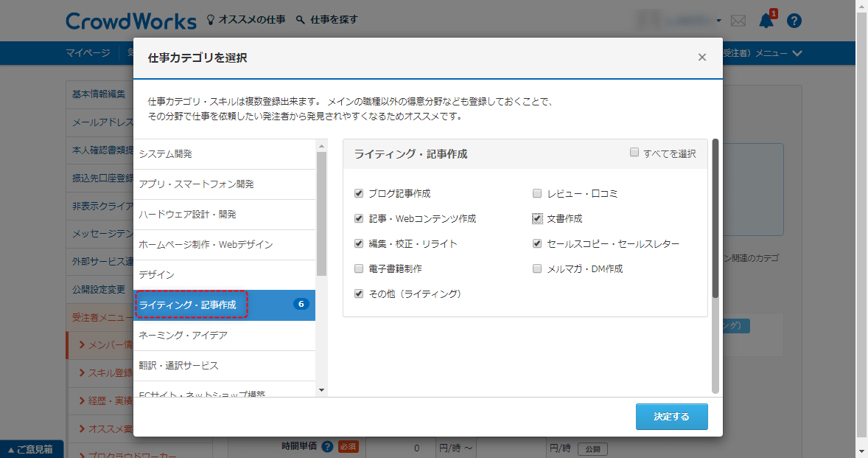Image resolution: width=868 pixels, height=458 pixels.
Task: Check the レビュー・口コミ checkbox
Action: 537,194
